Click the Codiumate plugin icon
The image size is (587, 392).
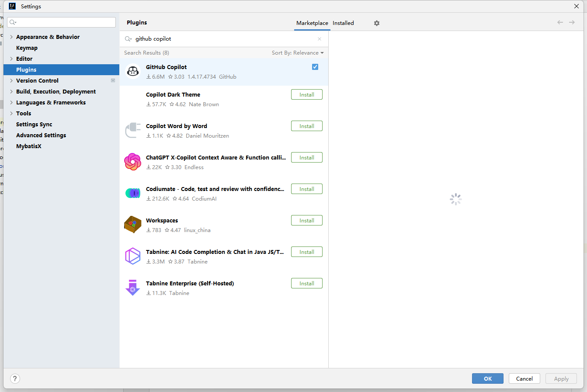(133, 193)
